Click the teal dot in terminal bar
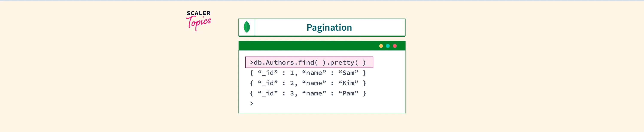This screenshot has width=644, height=132. click(388, 46)
